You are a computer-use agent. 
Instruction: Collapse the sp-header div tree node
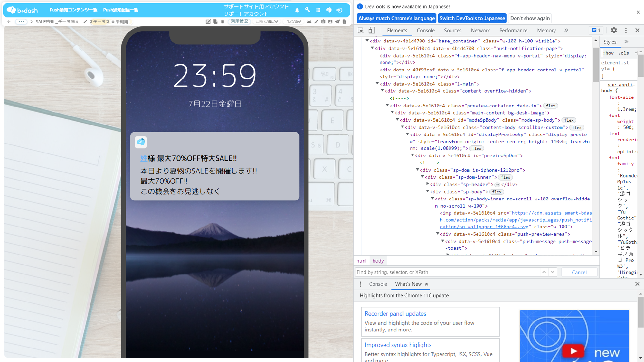click(428, 184)
